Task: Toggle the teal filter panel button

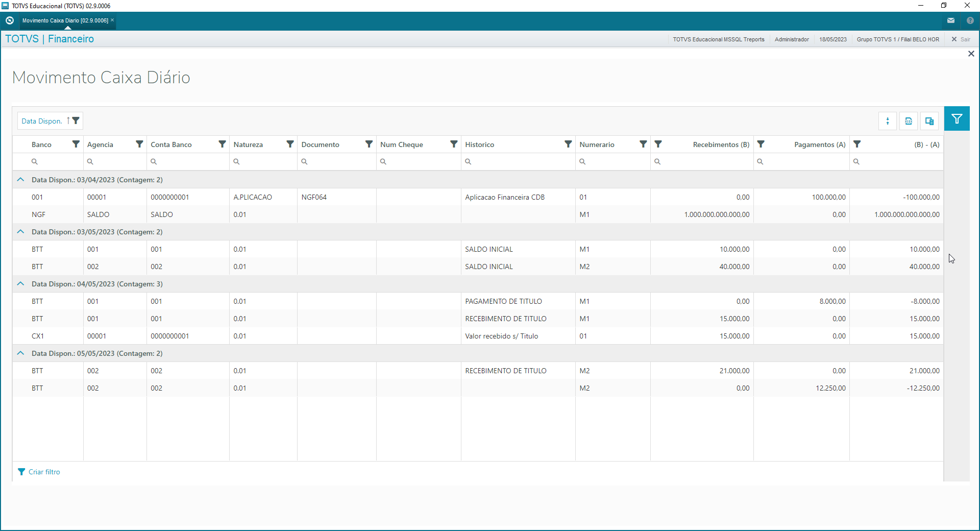Action: click(x=957, y=119)
